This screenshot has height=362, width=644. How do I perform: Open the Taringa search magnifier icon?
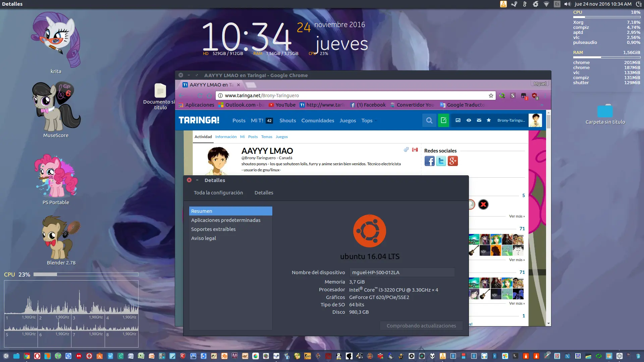tap(429, 120)
